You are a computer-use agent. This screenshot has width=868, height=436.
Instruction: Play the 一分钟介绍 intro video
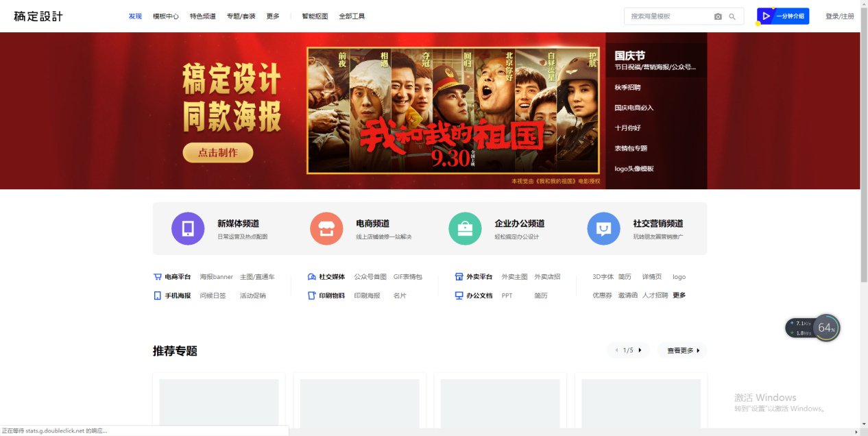783,16
